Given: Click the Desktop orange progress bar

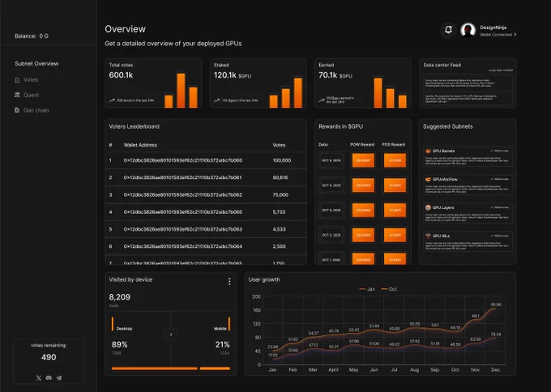Looking at the screenshot, I should coord(154,369).
